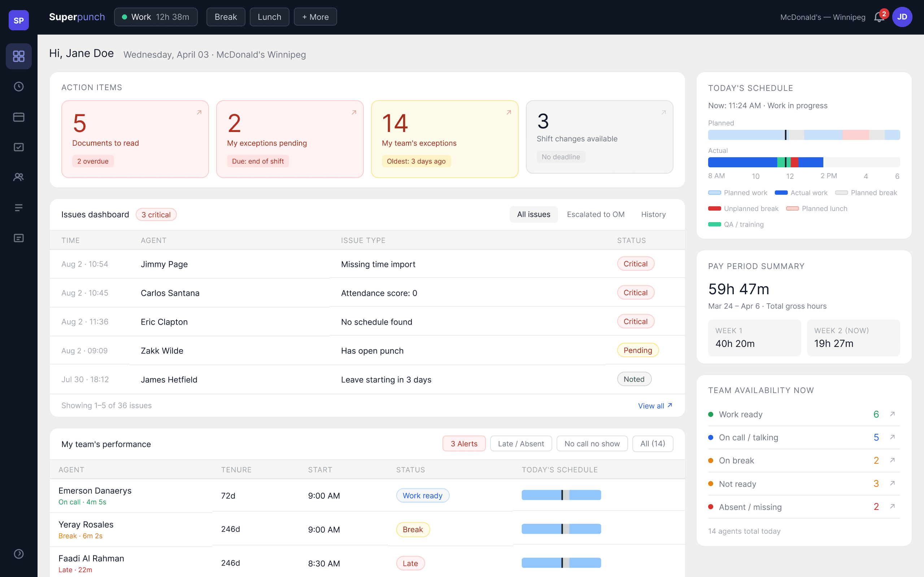Toggle the No call no show filter
The image size is (924, 577).
click(x=592, y=444)
